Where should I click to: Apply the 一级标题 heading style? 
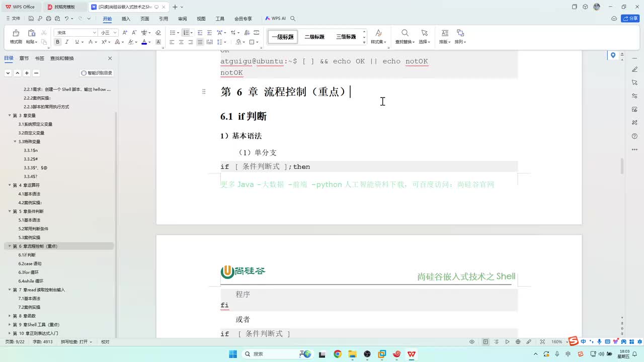coord(282,37)
